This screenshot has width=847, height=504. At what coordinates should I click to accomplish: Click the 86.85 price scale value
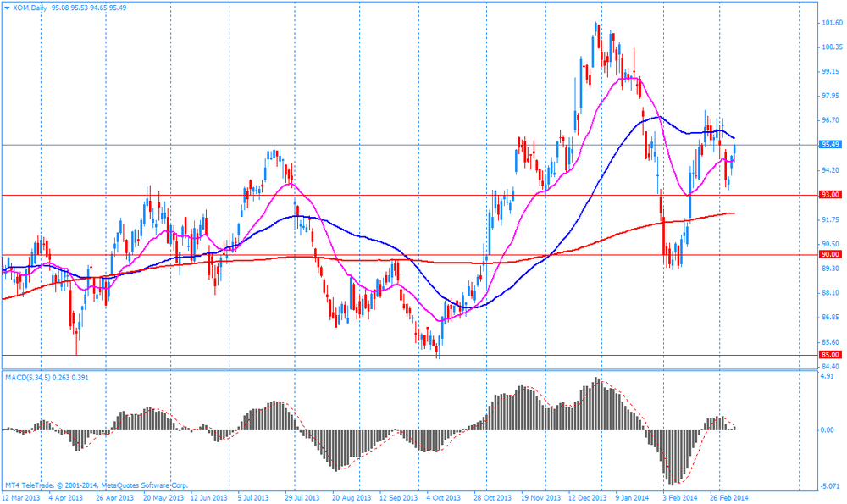tap(832, 317)
